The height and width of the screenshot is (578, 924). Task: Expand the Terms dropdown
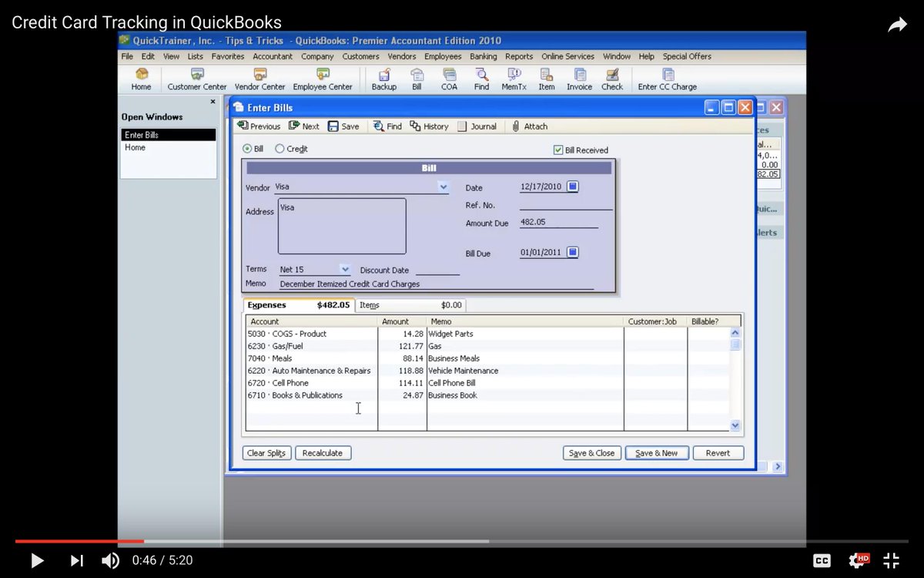pyautogui.click(x=345, y=270)
